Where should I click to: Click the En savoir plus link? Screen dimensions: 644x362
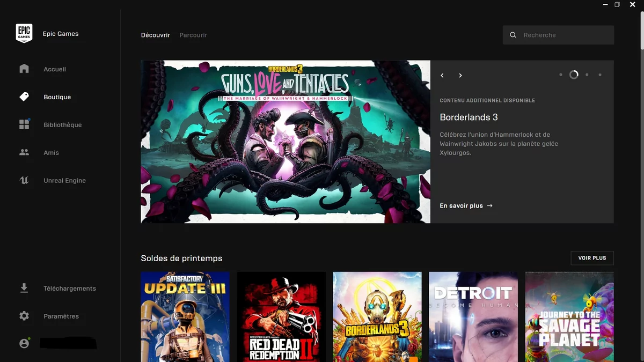462,205
